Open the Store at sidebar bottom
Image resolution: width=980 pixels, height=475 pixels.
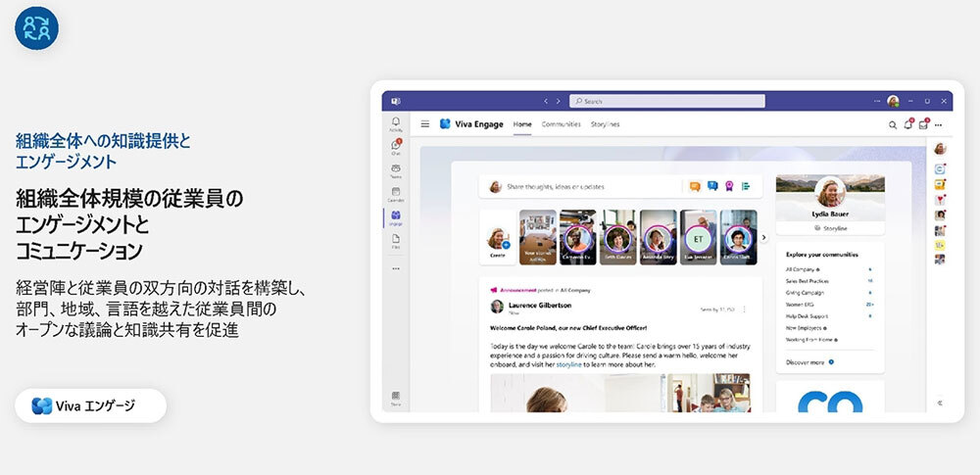(396, 399)
